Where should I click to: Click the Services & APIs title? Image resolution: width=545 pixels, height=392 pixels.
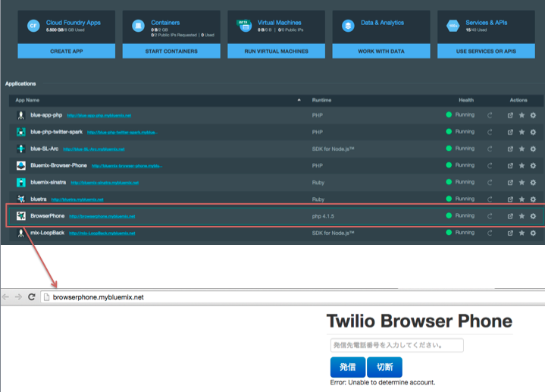(487, 23)
